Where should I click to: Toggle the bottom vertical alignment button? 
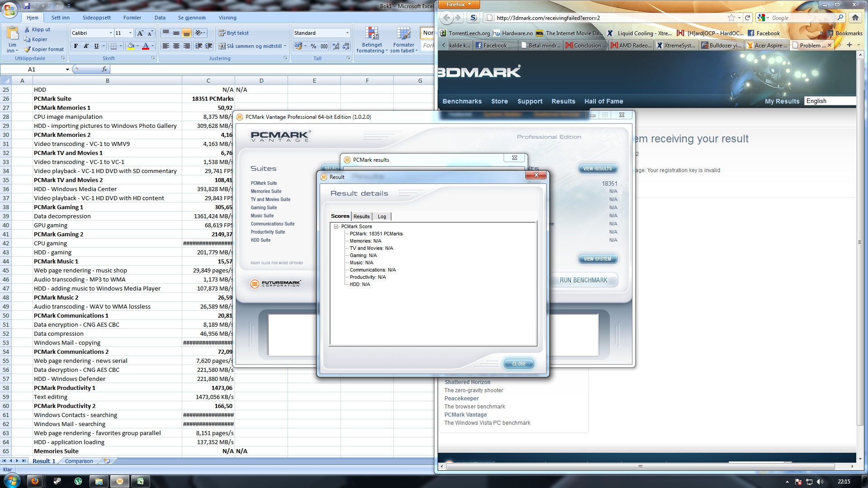coord(186,33)
